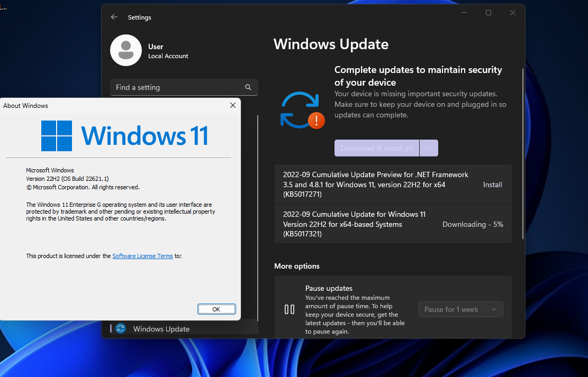Click Version 22H2 (OS Build 22621.1) text
Viewport: 588px width, 377px height.
coord(68,179)
